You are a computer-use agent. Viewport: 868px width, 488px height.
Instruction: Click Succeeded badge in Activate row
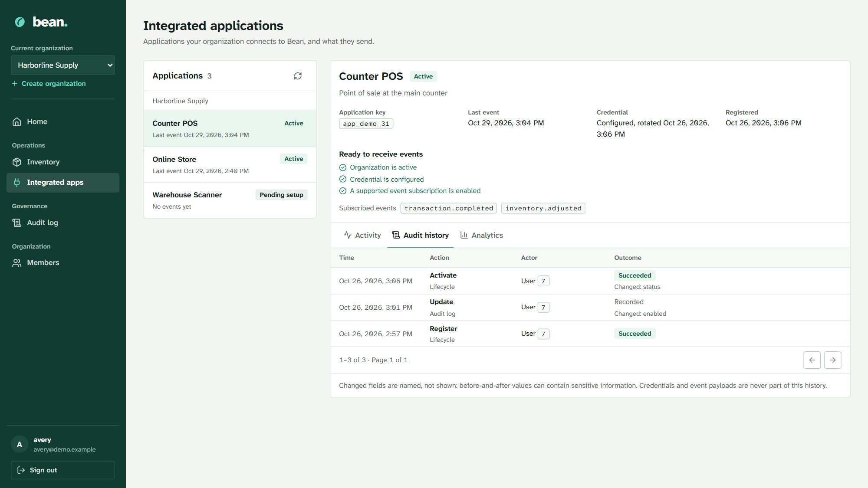pos(635,275)
